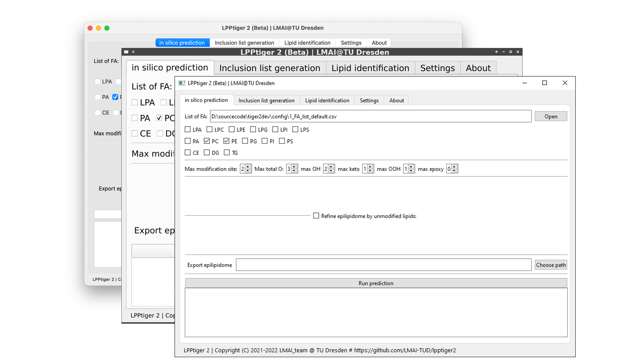Open Inclusion list generation tab in front window
Screen dimensions: 644x362
(x=266, y=100)
